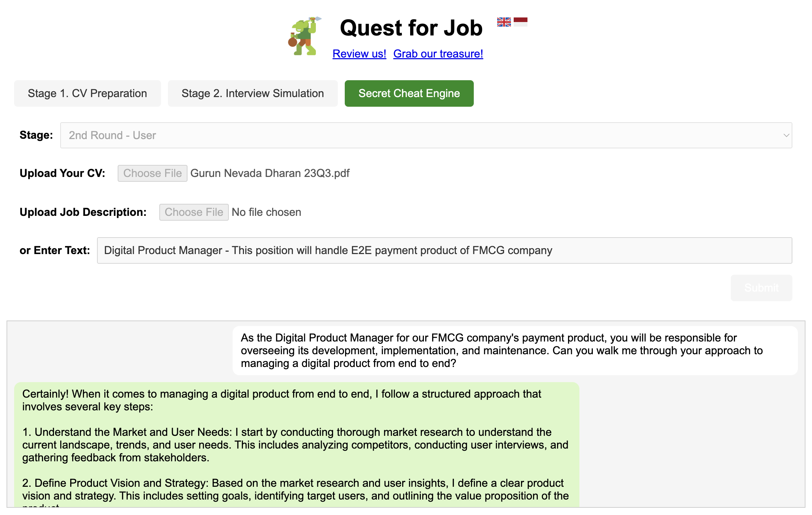
Task: Open the "Review us!" link
Action: [x=359, y=54]
